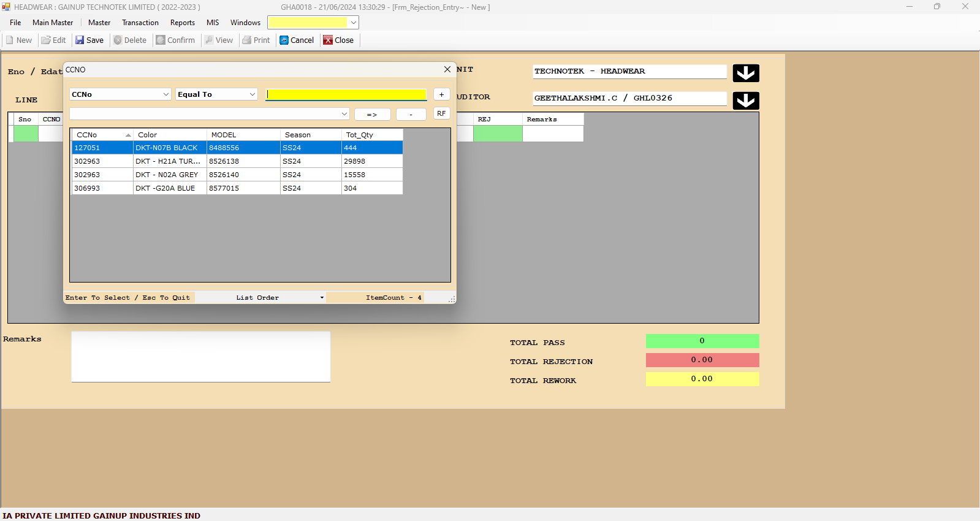Open the Equal To condition dropdown
Image resolution: width=980 pixels, height=521 pixels.
(x=252, y=94)
